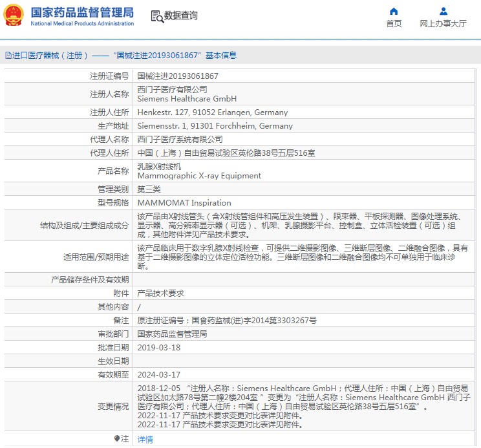Select 产品技术要求 attachment value

[x=161, y=293]
